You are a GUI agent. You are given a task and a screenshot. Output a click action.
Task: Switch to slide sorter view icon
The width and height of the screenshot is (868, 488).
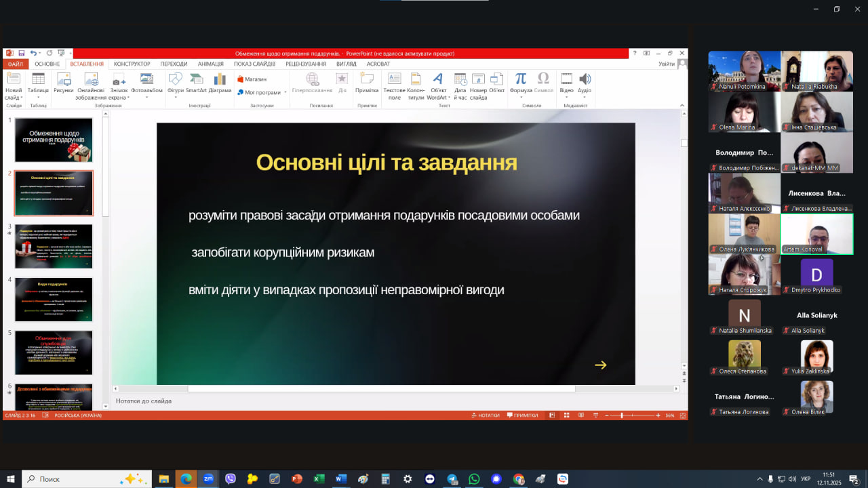coord(566,415)
